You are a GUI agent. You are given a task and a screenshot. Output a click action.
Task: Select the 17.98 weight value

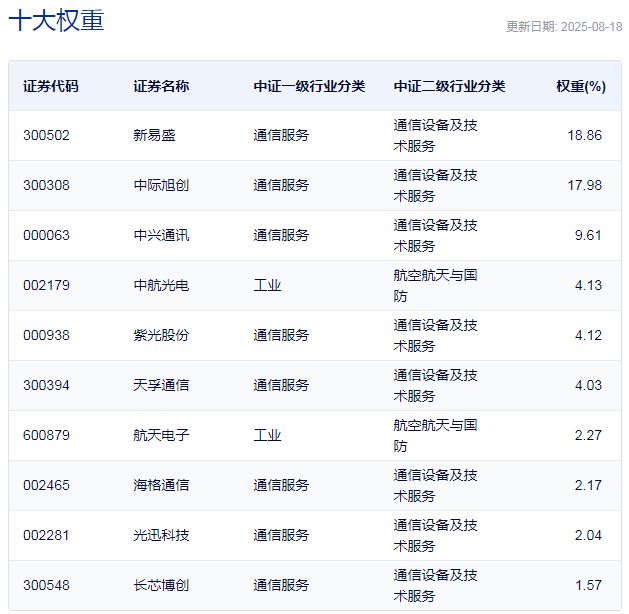(x=583, y=185)
